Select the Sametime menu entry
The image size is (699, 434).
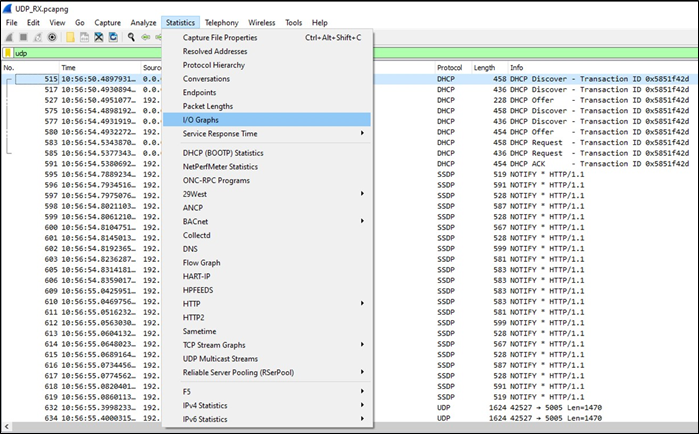267,332
